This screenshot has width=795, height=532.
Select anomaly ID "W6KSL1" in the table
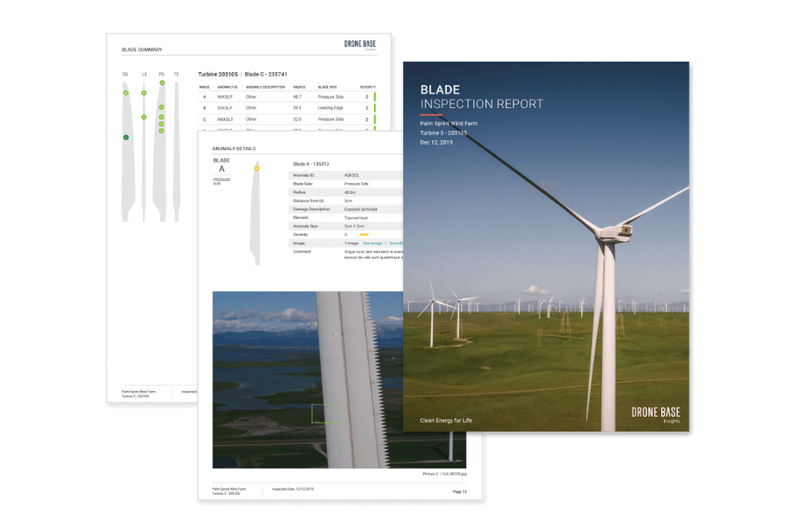point(226,119)
